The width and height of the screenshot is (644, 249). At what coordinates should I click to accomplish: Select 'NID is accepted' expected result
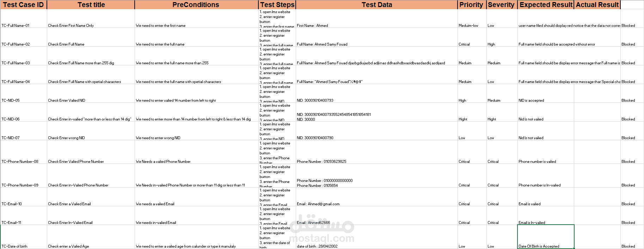(546, 94)
